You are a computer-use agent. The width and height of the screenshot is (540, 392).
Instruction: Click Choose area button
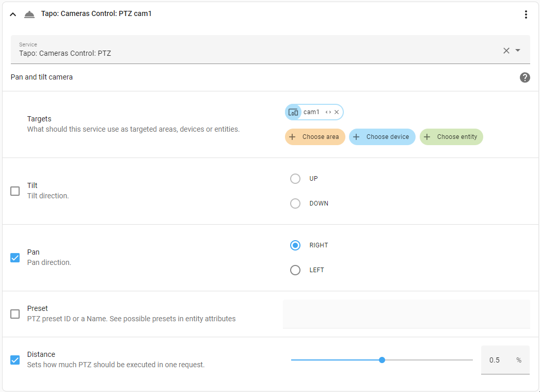click(x=315, y=137)
